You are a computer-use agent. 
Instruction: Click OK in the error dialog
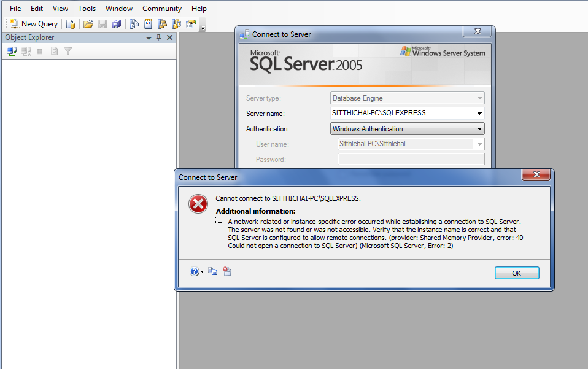(x=517, y=273)
